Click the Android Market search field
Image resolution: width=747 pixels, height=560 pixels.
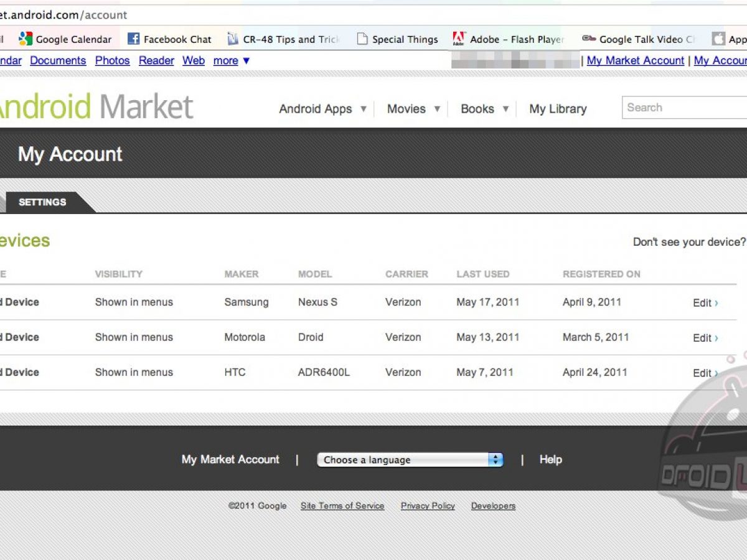[685, 108]
